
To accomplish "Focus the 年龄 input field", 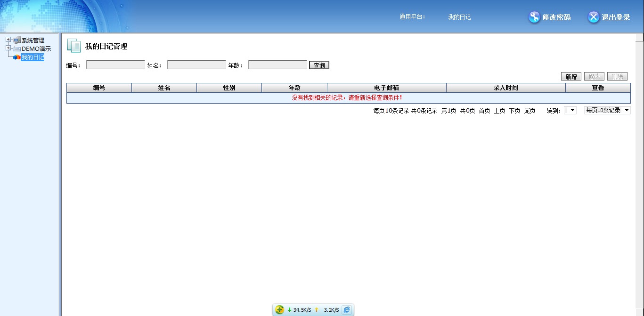I will 277,65.
